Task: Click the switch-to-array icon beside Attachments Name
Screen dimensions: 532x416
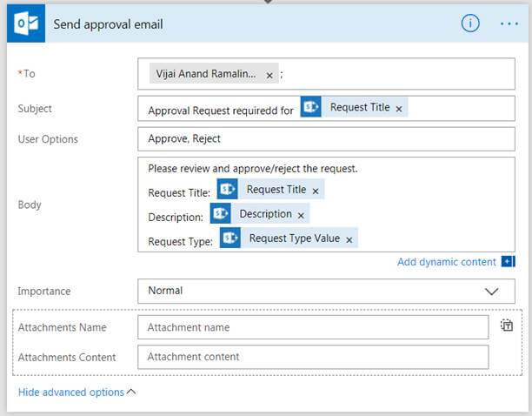Action: [507, 326]
